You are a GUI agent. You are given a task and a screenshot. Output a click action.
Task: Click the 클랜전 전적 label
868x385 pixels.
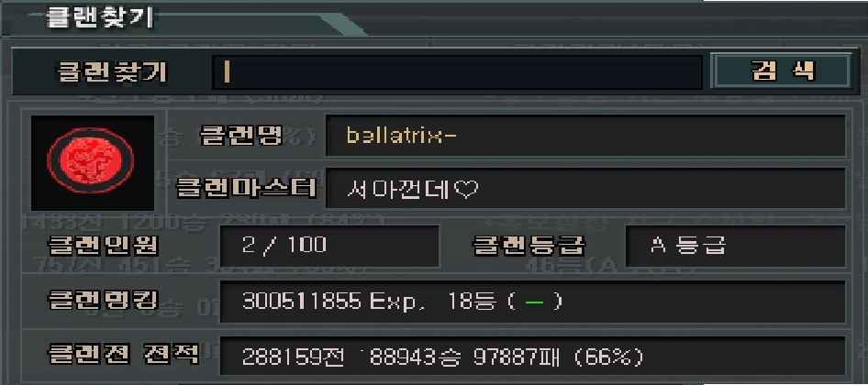[123, 355]
